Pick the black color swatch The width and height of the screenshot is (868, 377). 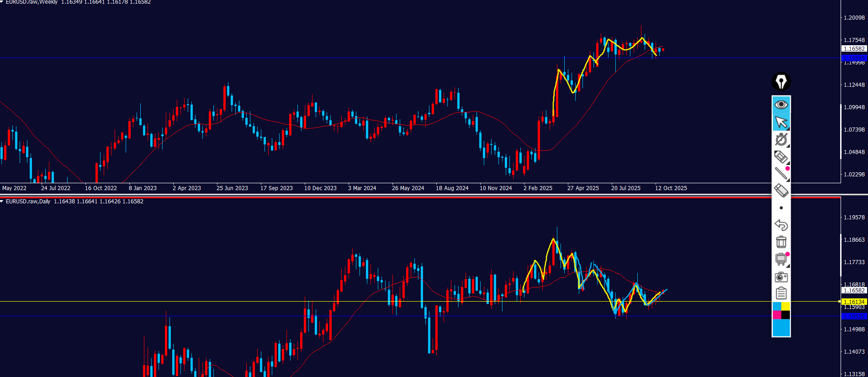pos(786,315)
